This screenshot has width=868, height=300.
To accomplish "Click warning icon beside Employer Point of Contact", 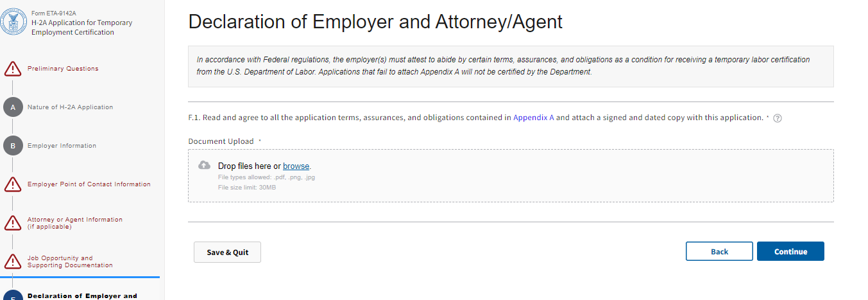I will [x=13, y=184].
